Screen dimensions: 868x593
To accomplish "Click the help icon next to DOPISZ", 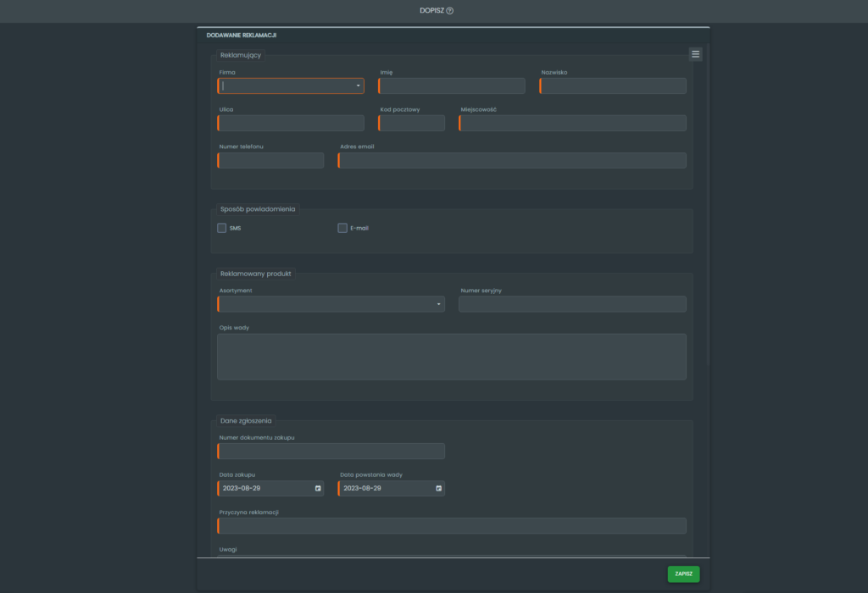I will [x=450, y=11].
